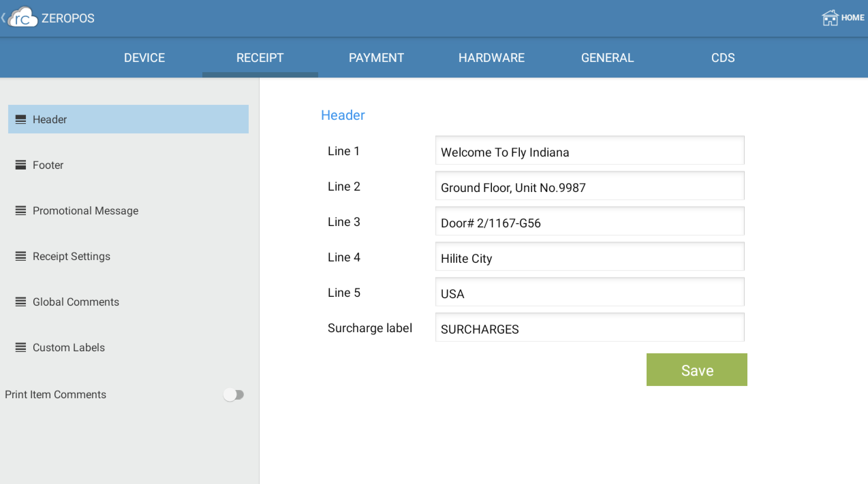
Task: Open Custom Labels section
Action: [x=128, y=348]
